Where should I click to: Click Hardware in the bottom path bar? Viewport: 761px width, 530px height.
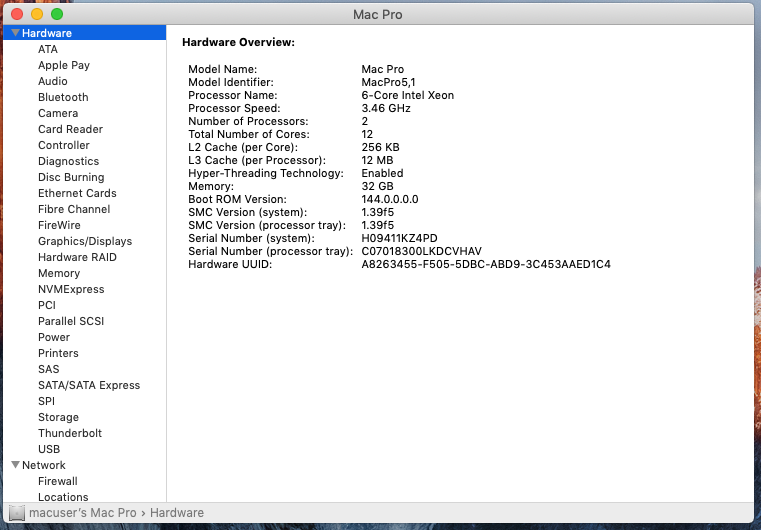pyautogui.click(x=177, y=513)
